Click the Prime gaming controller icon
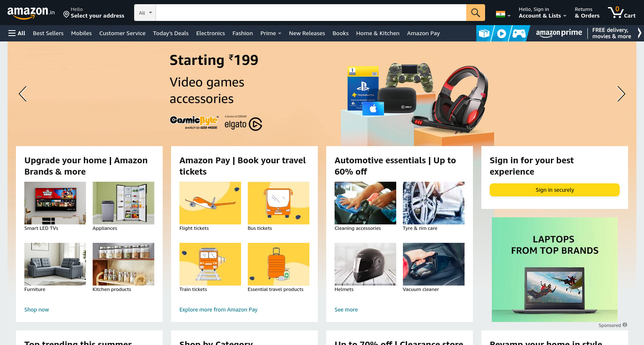 click(519, 33)
